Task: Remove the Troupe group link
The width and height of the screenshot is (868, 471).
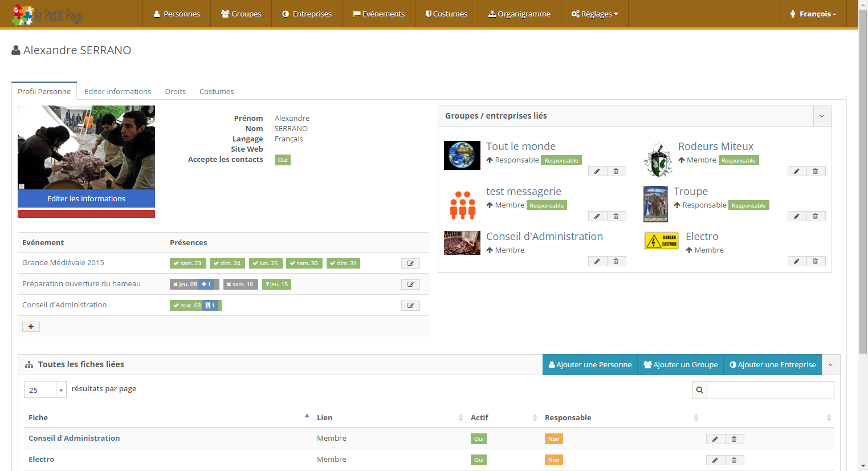Action: click(x=816, y=216)
